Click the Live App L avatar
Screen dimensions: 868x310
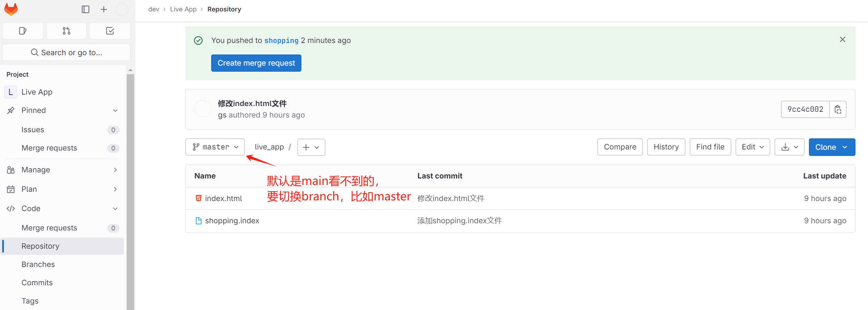point(11,92)
